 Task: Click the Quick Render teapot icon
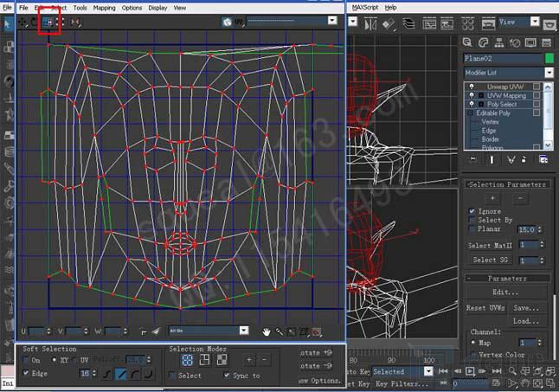pyautogui.click(x=549, y=24)
